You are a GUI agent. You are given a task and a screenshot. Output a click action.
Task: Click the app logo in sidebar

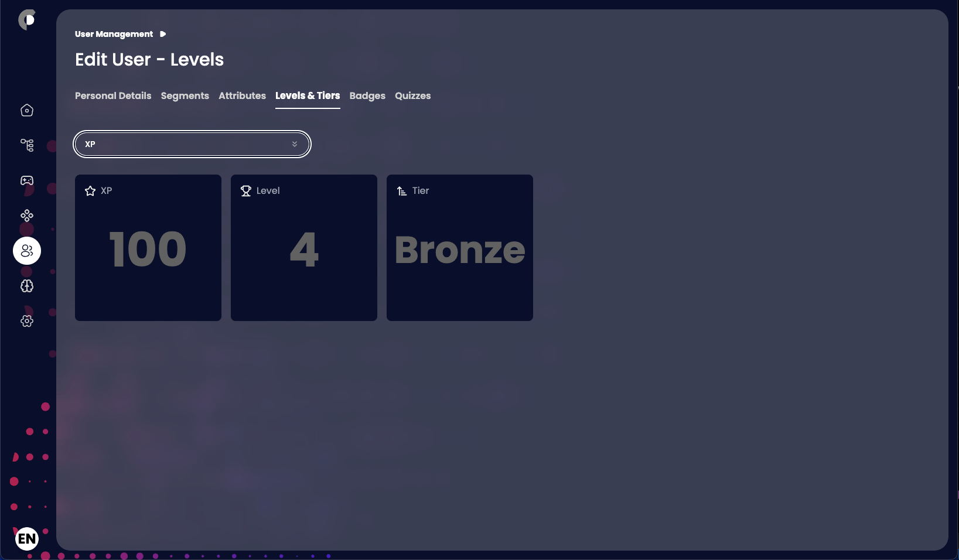tap(26, 20)
